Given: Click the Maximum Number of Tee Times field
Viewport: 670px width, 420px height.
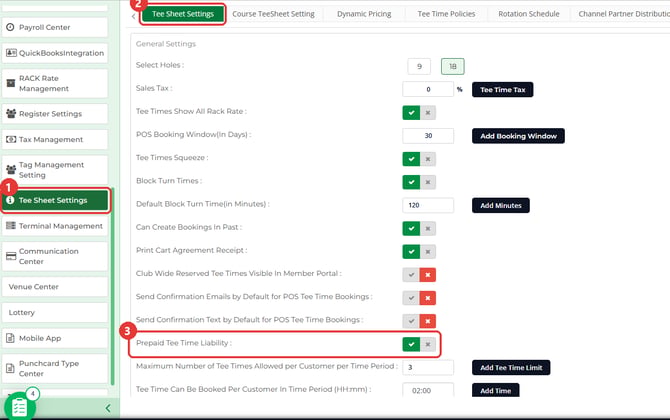Looking at the screenshot, I should (x=428, y=367).
